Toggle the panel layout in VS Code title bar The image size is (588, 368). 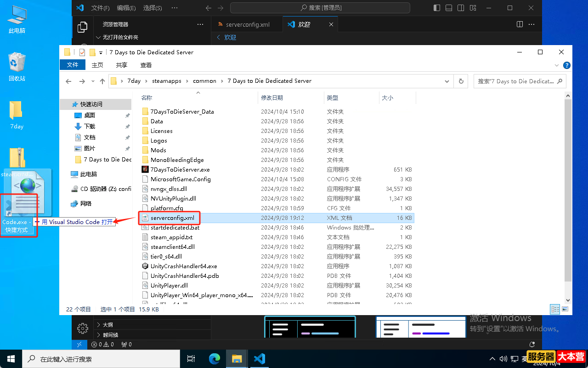(x=448, y=8)
